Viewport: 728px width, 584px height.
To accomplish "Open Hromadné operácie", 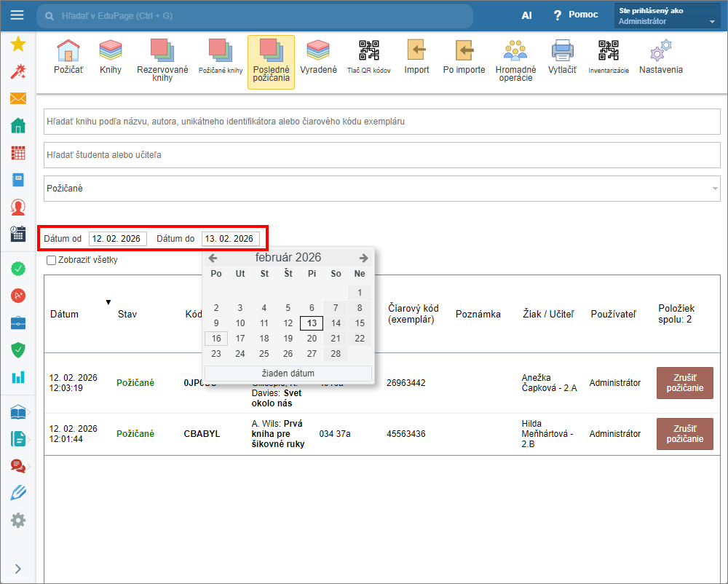I will 515,58.
